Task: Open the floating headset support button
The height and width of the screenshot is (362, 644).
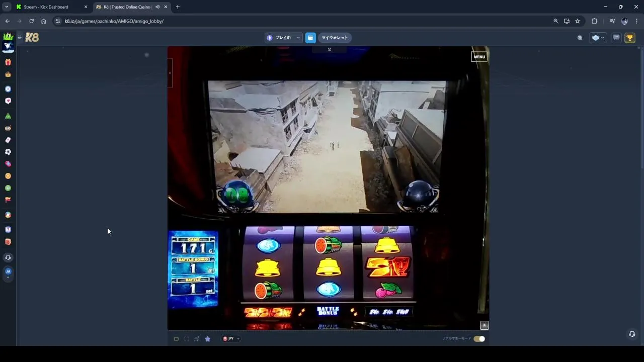Action: click(632, 334)
